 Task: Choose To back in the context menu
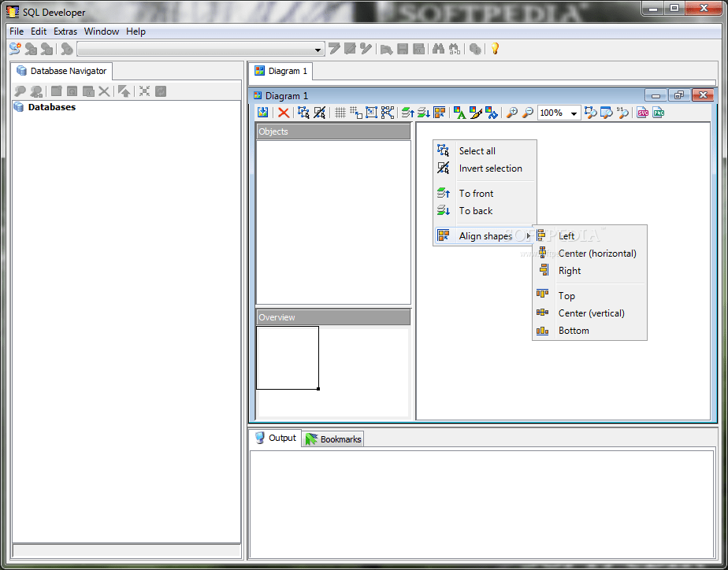click(485, 210)
